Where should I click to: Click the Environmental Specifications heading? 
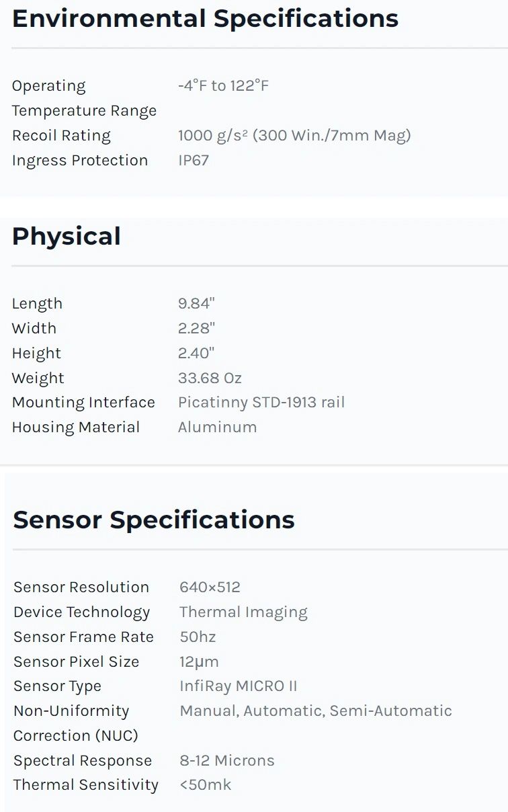(205, 18)
